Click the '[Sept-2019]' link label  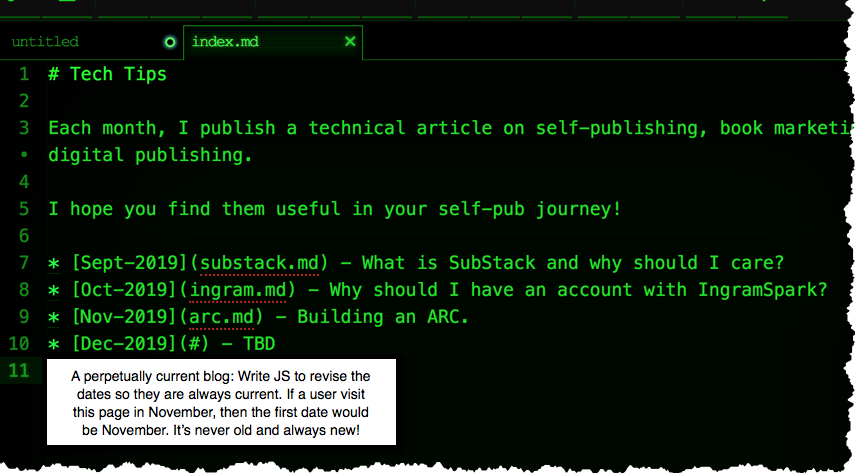130,263
